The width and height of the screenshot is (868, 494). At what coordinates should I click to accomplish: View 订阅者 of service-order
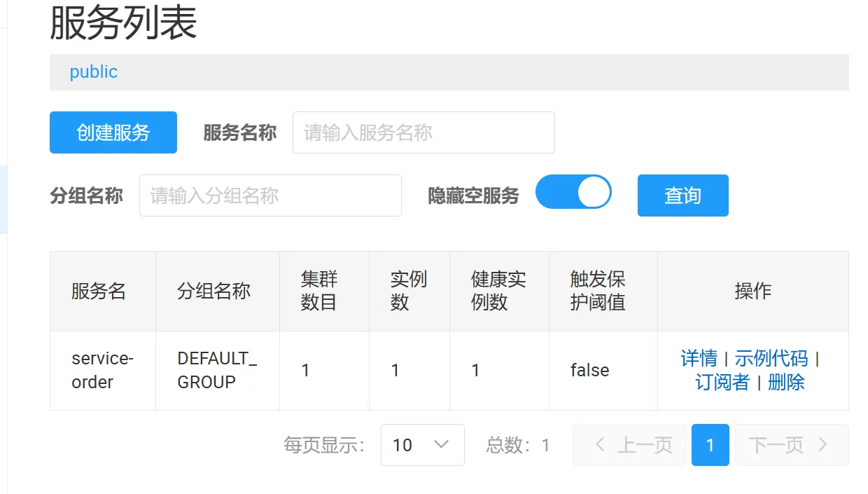[x=722, y=383]
